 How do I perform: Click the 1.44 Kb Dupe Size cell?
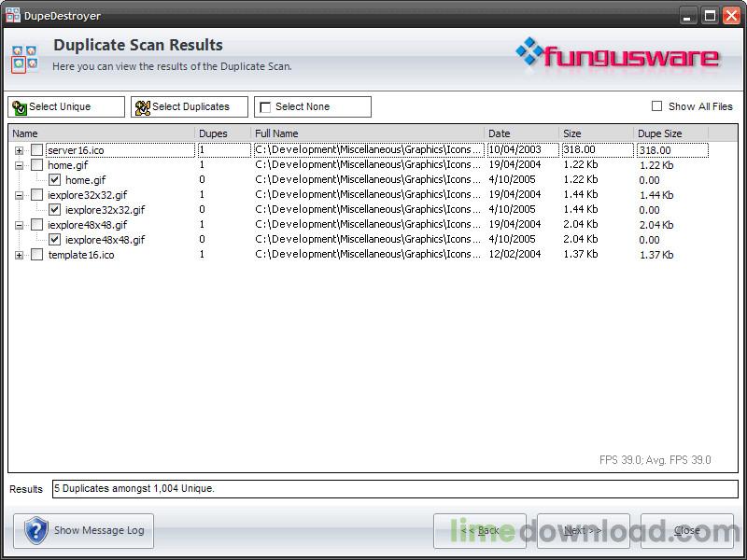pos(656,195)
